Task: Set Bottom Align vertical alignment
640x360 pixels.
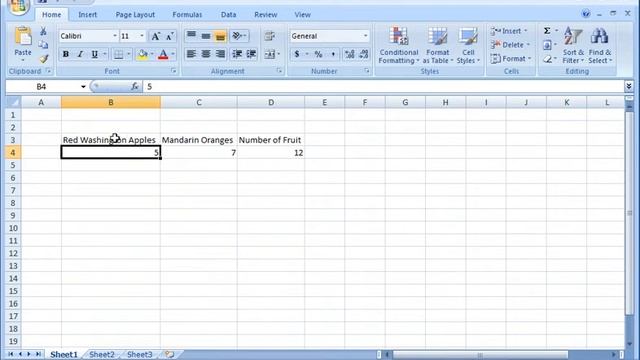Action: pos(220,36)
